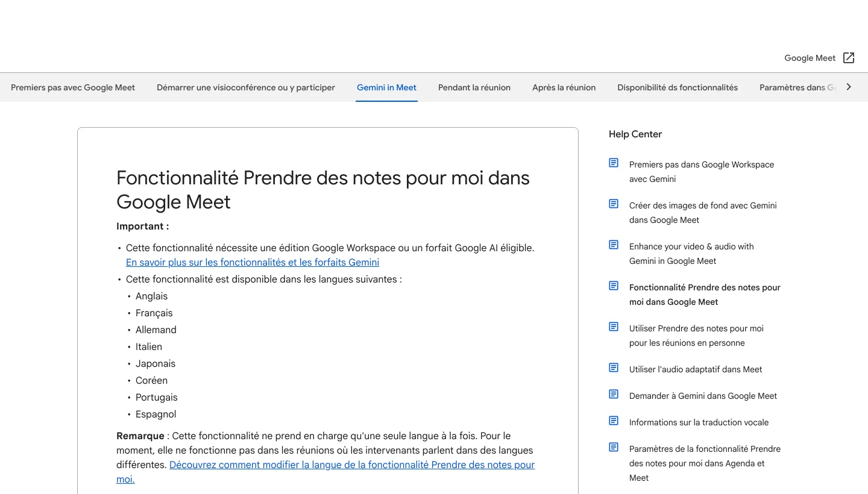Open Google Meet external link icon

849,58
